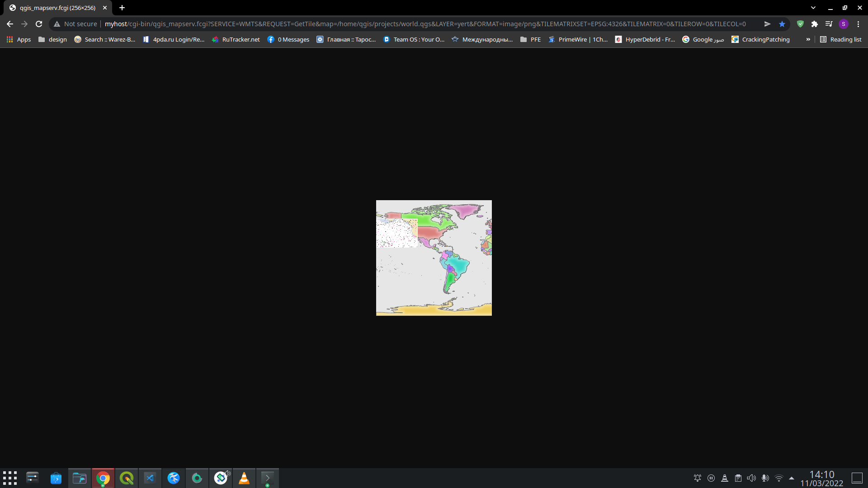The image size is (868, 488).
Task: Open Visual Studio Code from the taskbar
Action: click(150, 478)
